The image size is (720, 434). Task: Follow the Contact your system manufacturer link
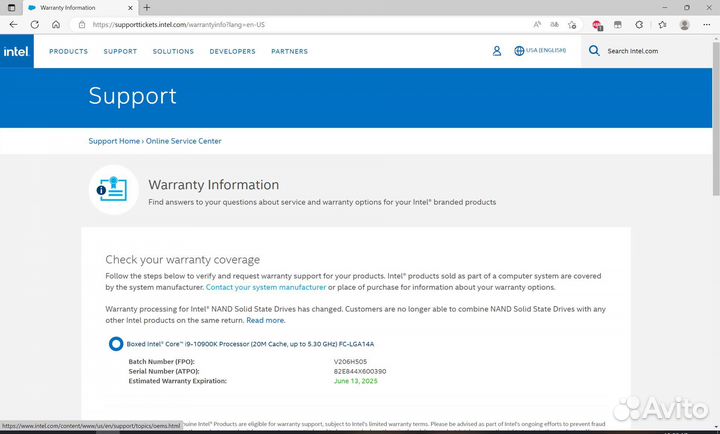pyautogui.click(x=266, y=287)
